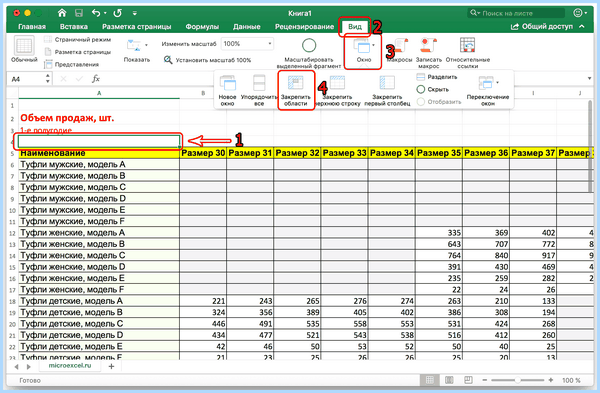Switch to Разметка страницы view
Image resolution: width=600 pixels, height=393 pixels.
coord(78,52)
